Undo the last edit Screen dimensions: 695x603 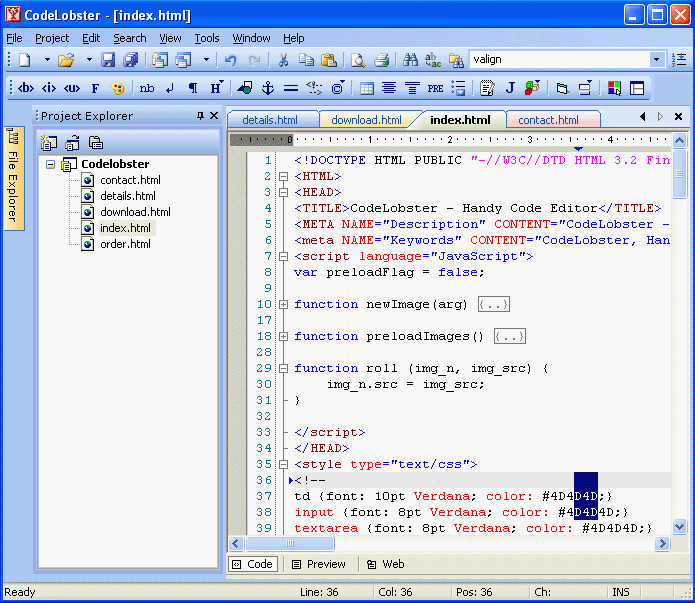click(230, 59)
